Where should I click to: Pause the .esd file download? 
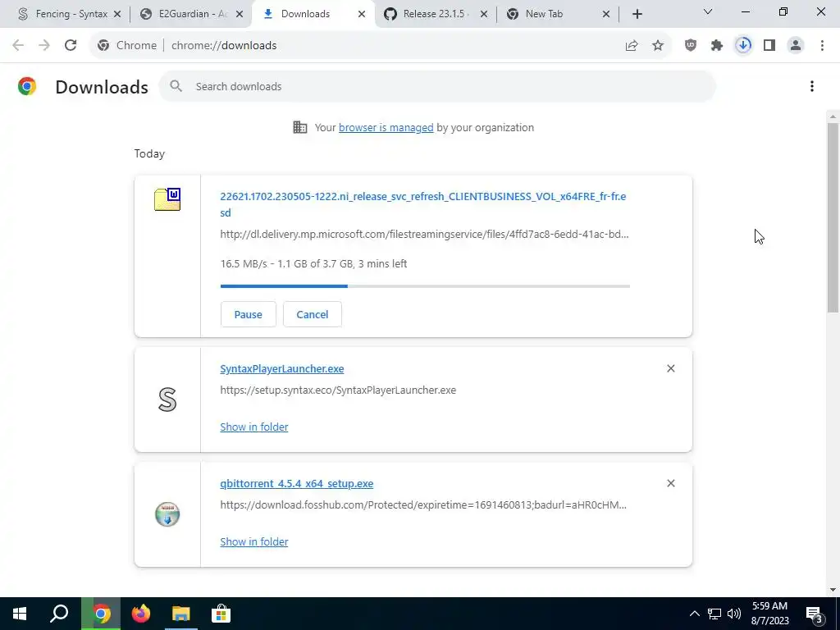(248, 314)
